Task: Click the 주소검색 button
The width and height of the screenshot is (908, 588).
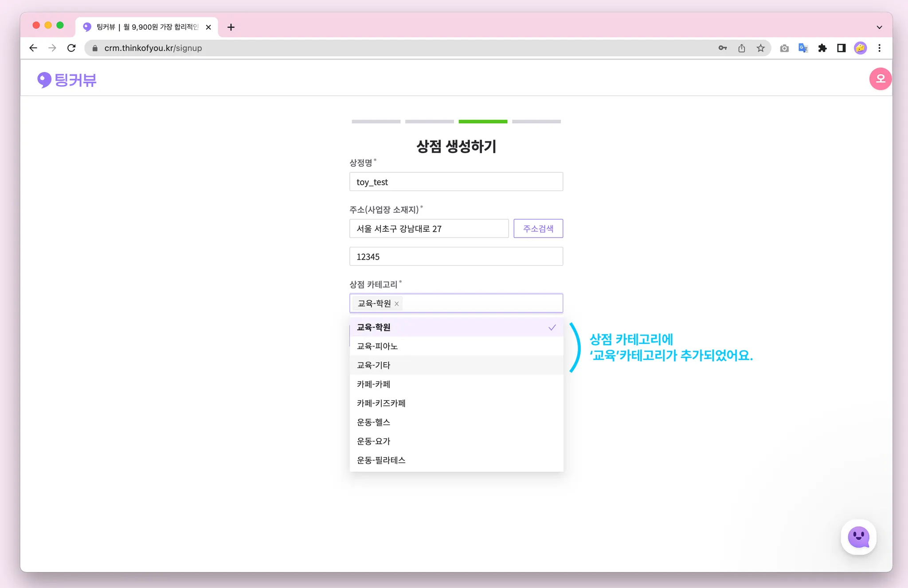Action: [538, 229]
